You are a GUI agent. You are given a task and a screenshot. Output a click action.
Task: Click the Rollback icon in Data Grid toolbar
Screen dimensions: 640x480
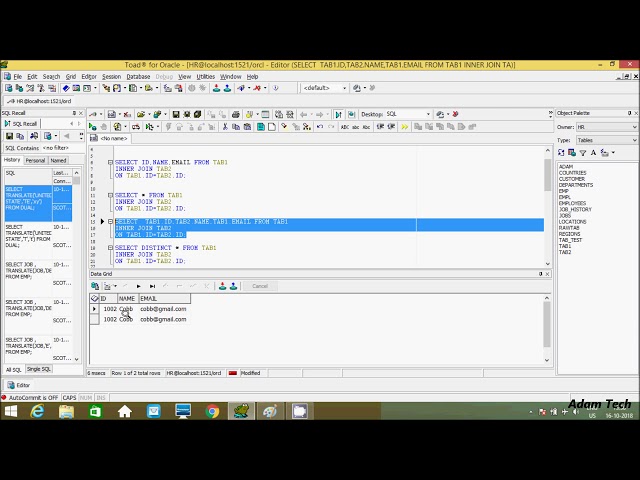233,286
